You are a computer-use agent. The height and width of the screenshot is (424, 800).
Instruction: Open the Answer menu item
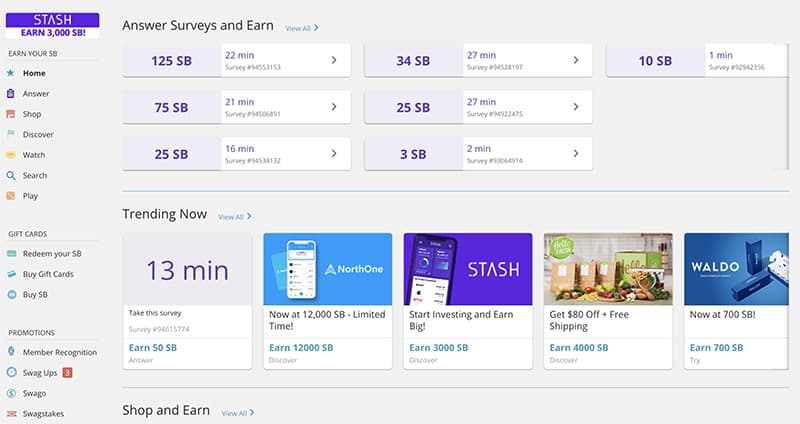point(36,94)
